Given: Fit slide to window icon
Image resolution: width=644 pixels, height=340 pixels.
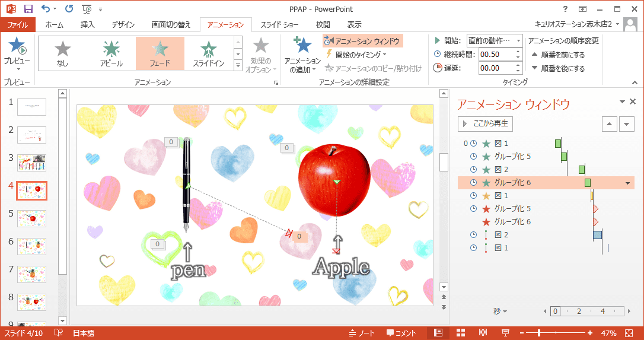Looking at the screenshot, I should [629, 333].
